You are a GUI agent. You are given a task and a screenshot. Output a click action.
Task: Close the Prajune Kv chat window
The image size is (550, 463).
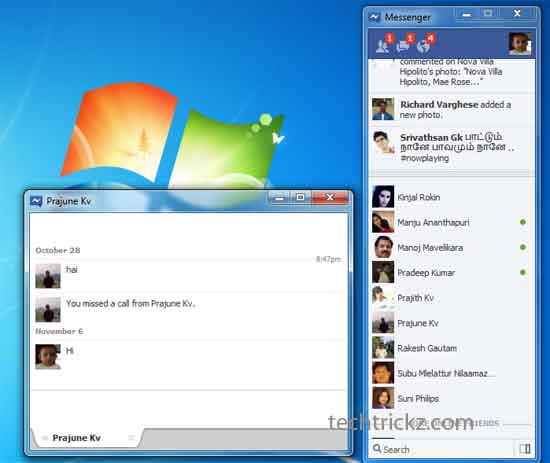coord(330,198)
